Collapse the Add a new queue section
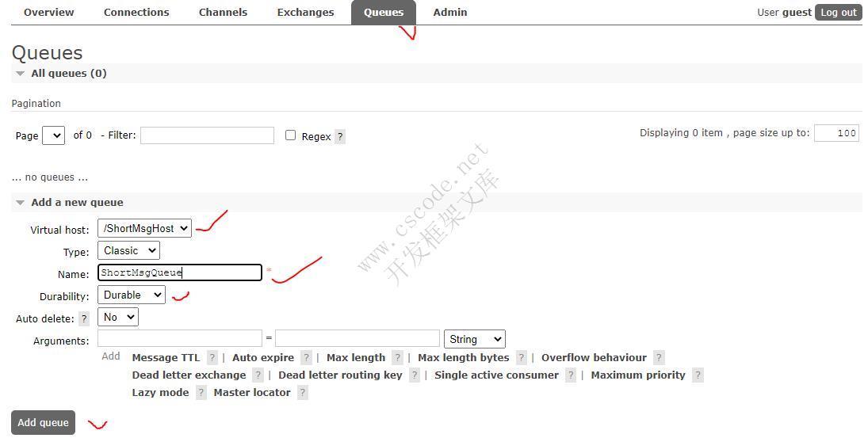The image size is (868, 438). tap(21, 203)
